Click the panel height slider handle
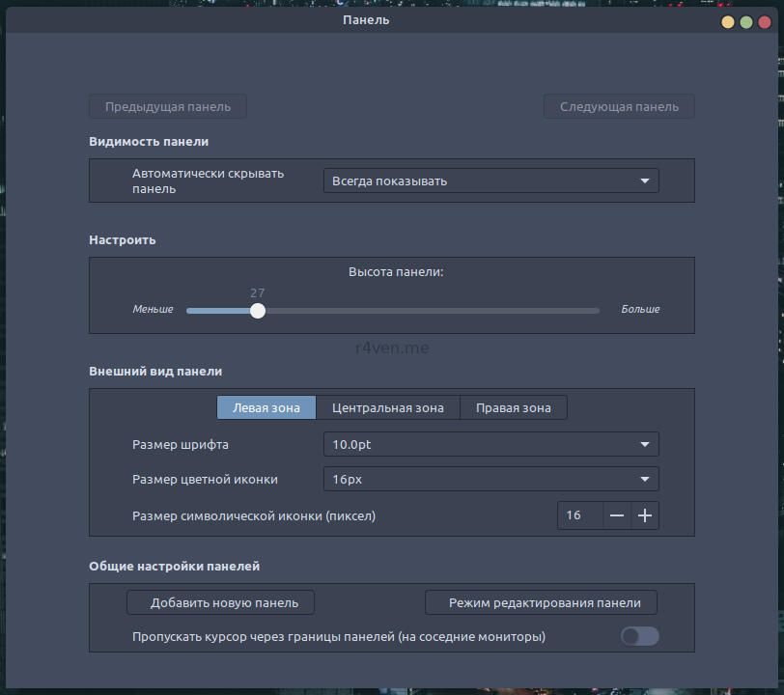Image resolution: width=784 pixels, height=695 pixels. (x=257, y=311)
